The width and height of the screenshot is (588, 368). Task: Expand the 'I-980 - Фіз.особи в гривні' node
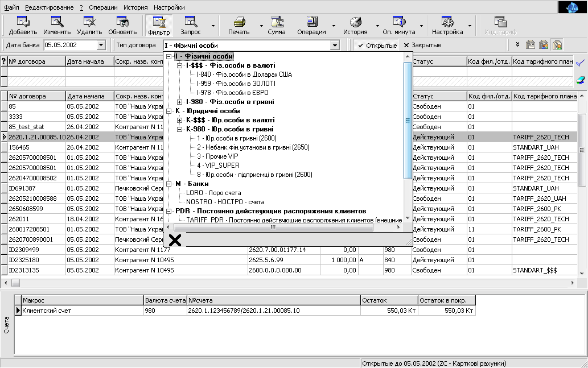click(x=180, y=102)
